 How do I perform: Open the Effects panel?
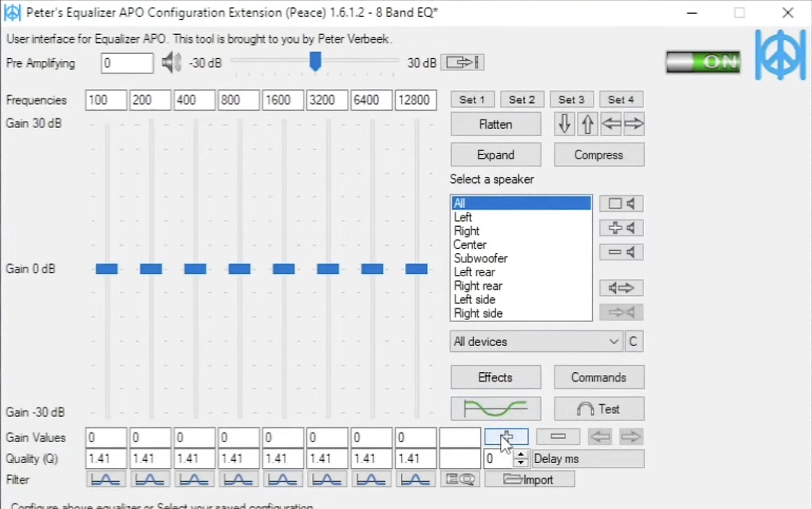coord(496,377)
